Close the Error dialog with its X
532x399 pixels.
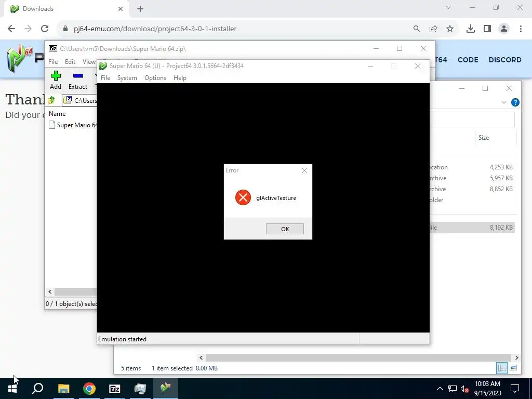[x=304, y=170]
